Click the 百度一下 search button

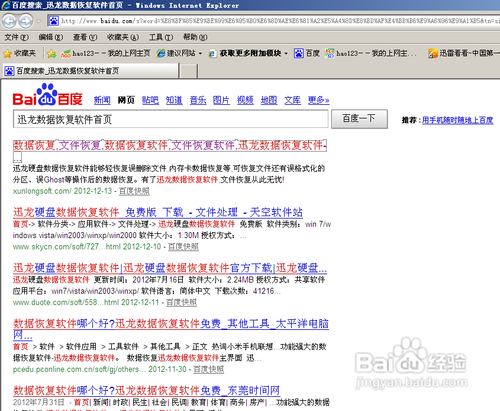(359, 119)
